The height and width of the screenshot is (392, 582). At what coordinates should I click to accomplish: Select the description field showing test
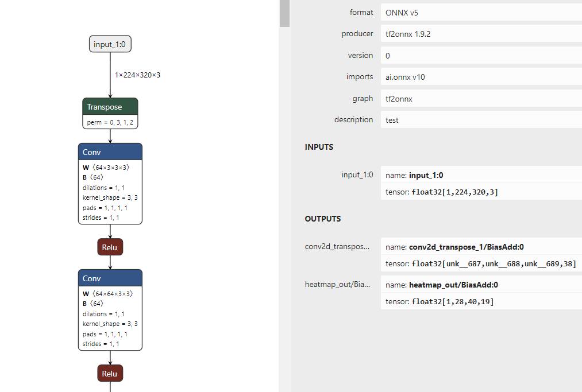(481, 120)
